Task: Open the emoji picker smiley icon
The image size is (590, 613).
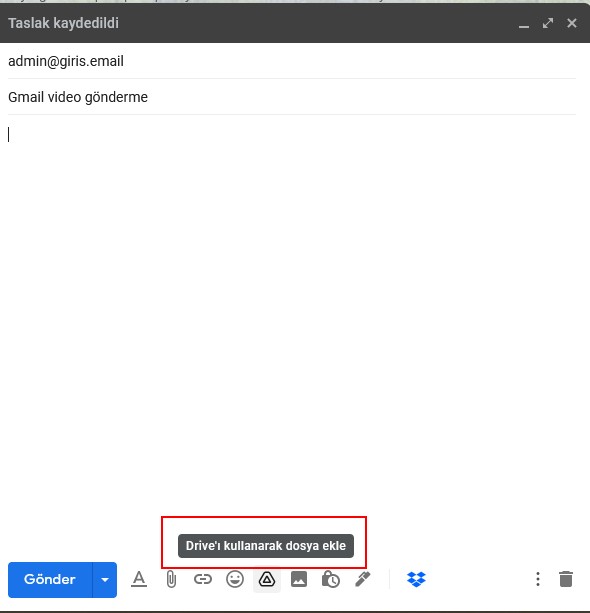Action: click(x=235, y=579)
